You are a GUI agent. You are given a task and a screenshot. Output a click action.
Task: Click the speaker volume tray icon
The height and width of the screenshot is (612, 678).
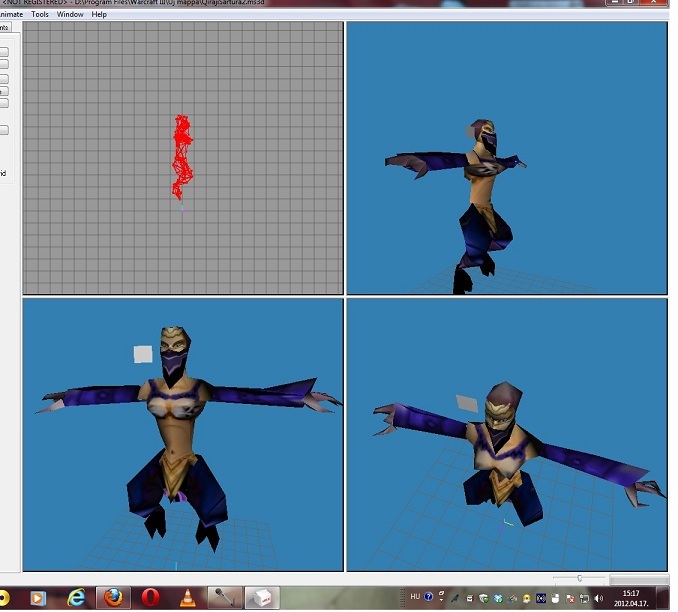point(598,599)
